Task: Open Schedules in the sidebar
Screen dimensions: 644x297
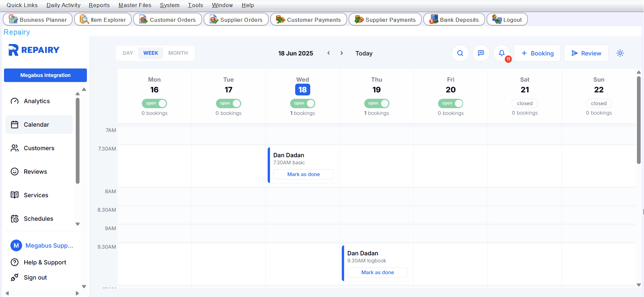Action: 38,219
